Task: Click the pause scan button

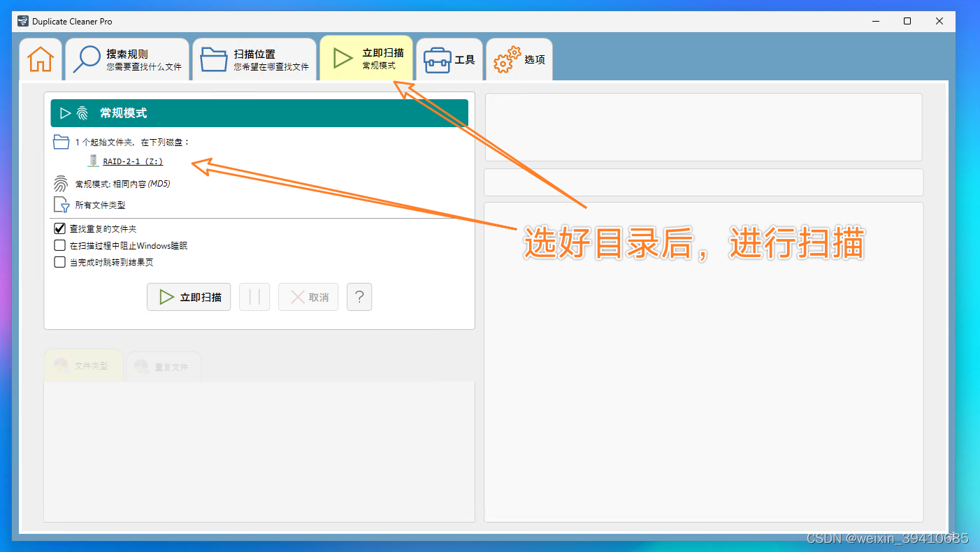Action: [254, 297]
